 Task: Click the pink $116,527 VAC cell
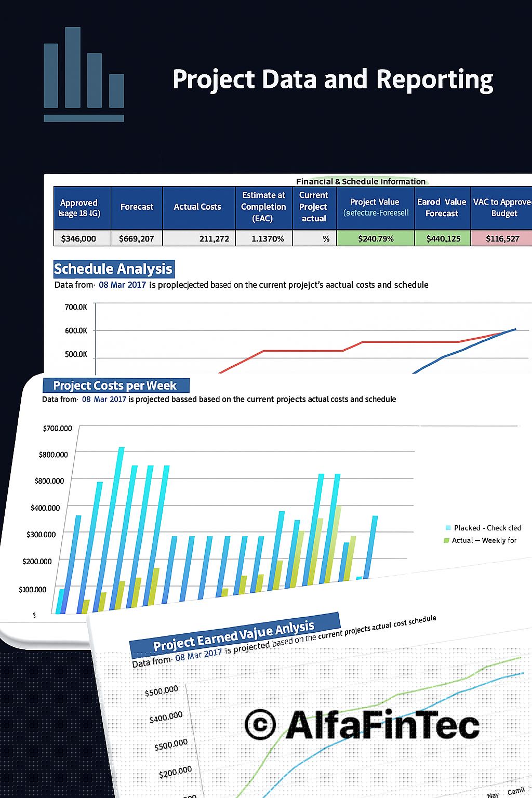502,238
